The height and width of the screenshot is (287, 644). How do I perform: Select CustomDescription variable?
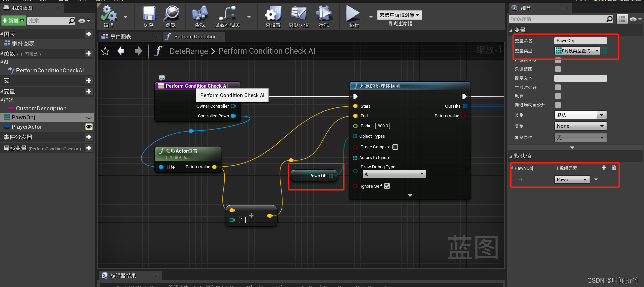coord(41,108)
